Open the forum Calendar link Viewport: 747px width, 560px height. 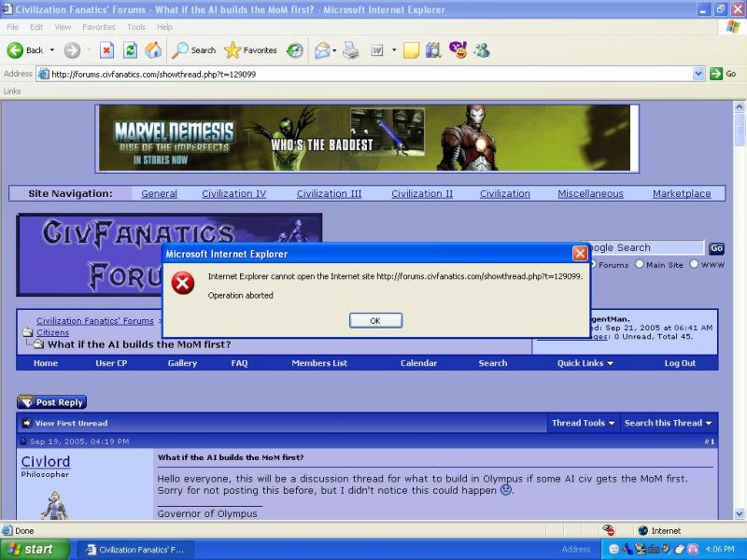[x=418, y=363]
